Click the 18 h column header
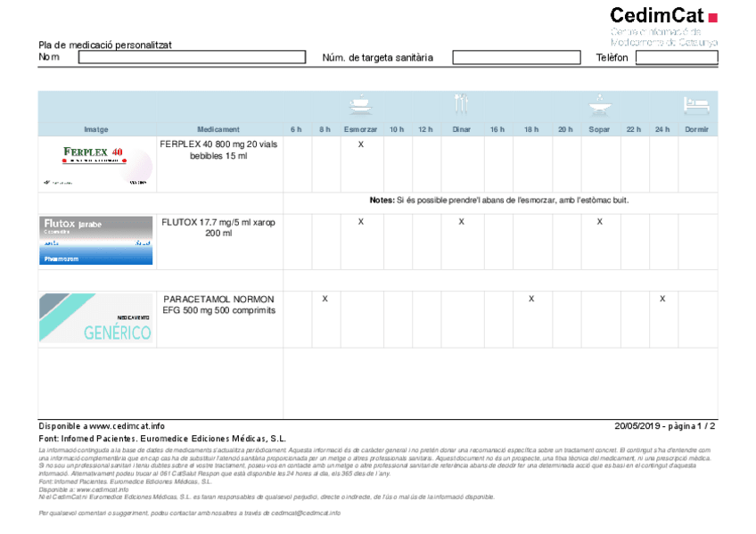The height and width of the screenshot is (534, 756). [x=531, y=129]
